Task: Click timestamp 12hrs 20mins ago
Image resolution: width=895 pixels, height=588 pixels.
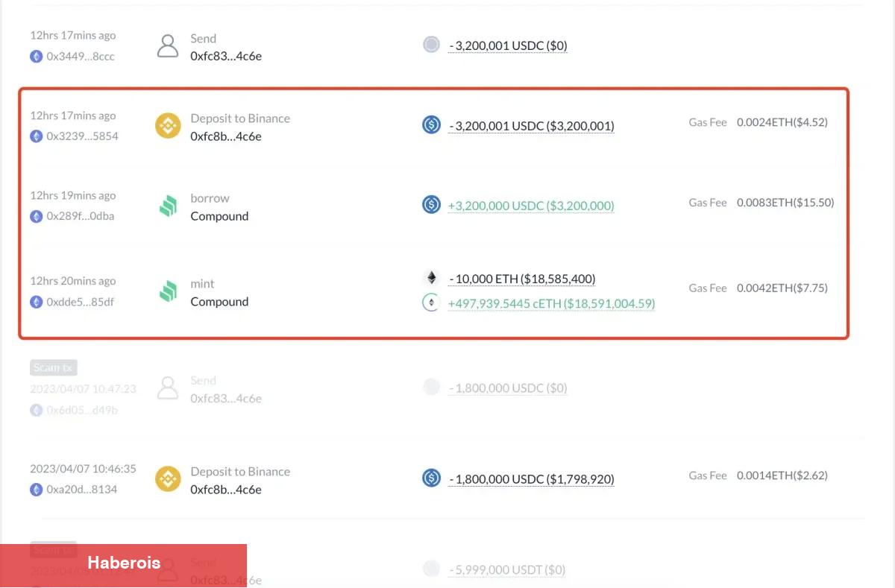Action: tap(73, 281)
